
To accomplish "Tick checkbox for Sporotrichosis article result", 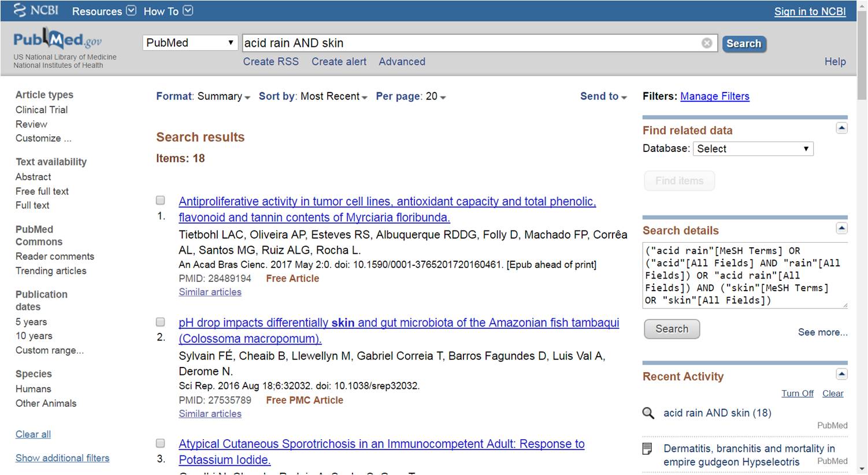I will pyautogui.click(x=161, y=443).
